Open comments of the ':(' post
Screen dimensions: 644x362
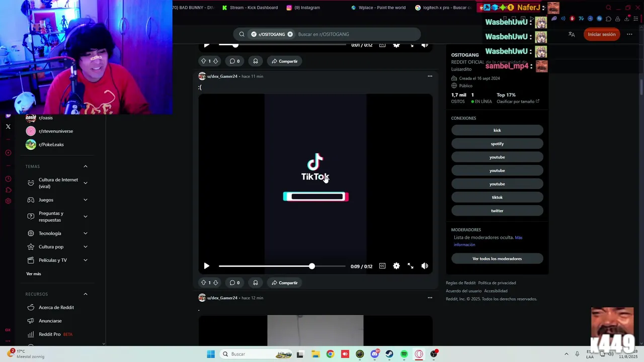235,283
